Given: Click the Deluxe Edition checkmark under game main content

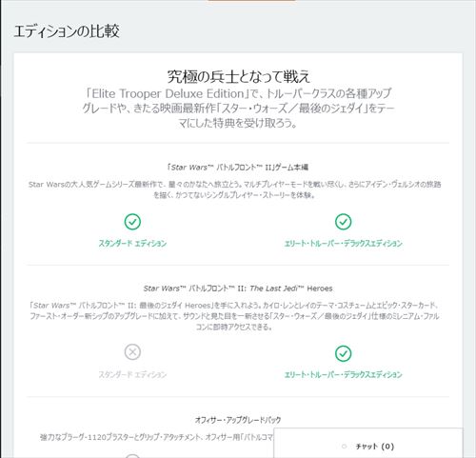Looking at the screenshot, I should pos(343,222).
